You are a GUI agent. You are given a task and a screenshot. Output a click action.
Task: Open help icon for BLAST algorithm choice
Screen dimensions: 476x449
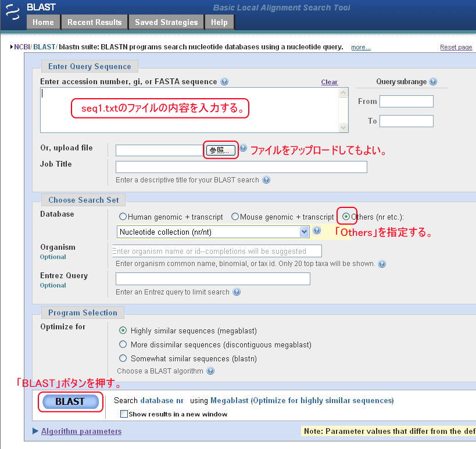click(210, 371)
